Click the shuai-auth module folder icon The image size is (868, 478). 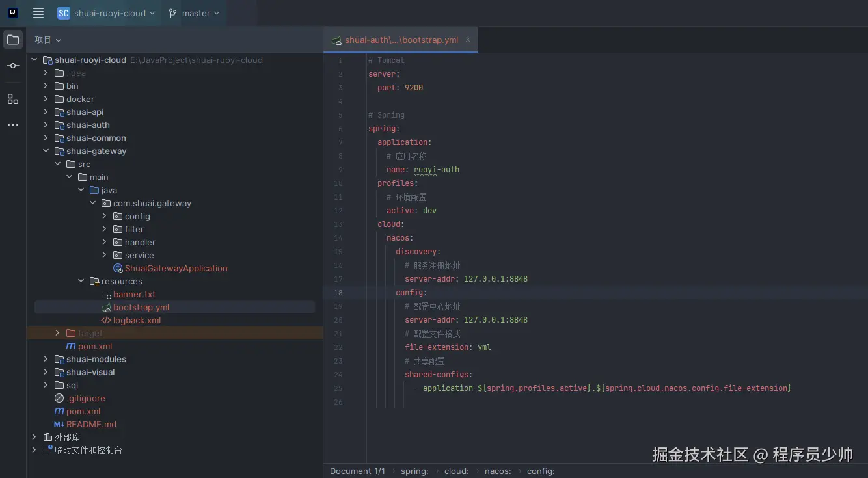click(59, 125)
